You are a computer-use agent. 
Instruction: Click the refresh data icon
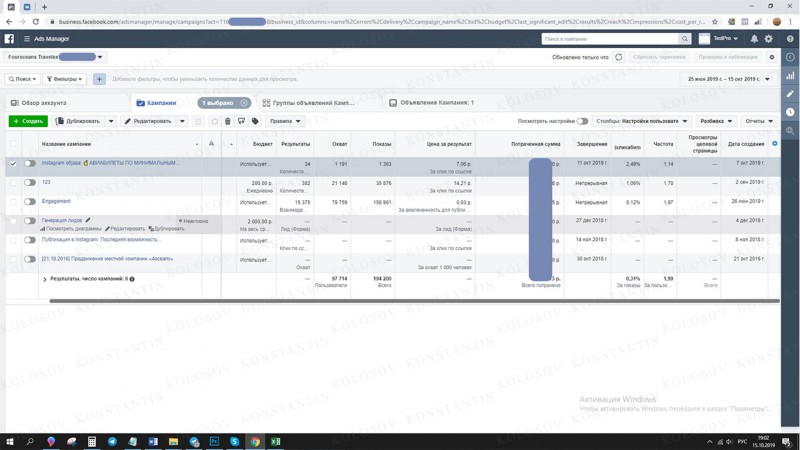click(618, 57)
